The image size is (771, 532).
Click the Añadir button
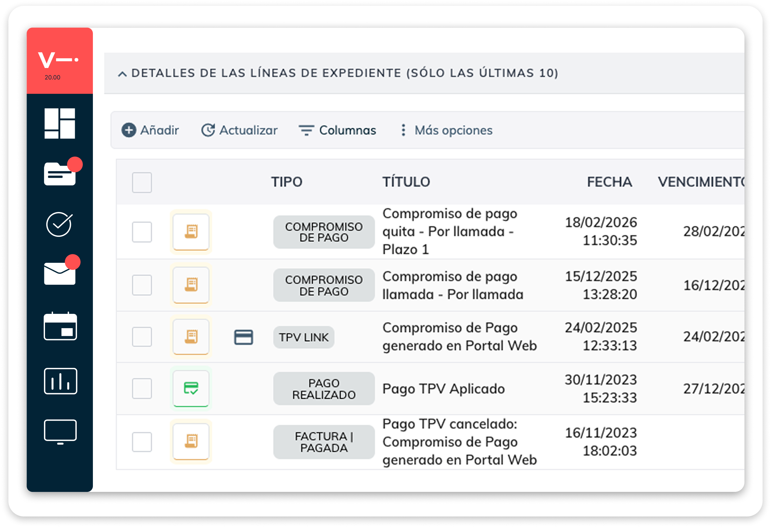click(x=150, y=130)
